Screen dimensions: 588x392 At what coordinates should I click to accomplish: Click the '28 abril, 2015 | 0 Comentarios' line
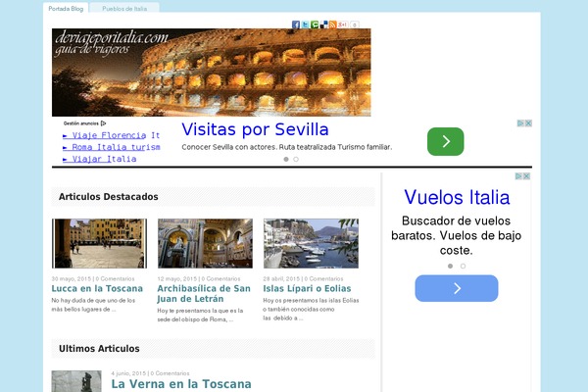click(x=303, y=278)
